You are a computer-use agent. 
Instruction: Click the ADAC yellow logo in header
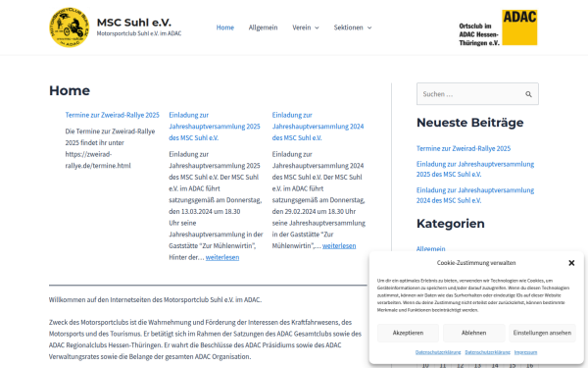[519, 27]
